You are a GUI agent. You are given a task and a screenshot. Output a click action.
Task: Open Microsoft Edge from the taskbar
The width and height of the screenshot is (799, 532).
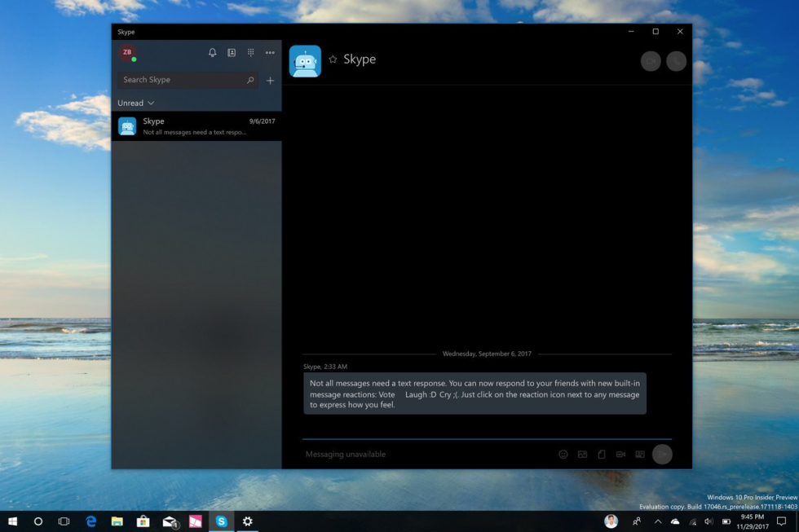91,521
